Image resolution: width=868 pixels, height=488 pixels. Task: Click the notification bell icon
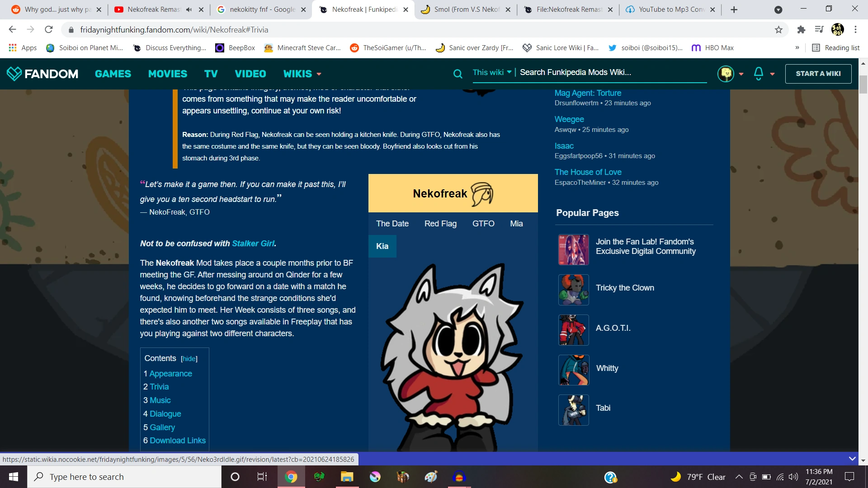tap(759, 73)
